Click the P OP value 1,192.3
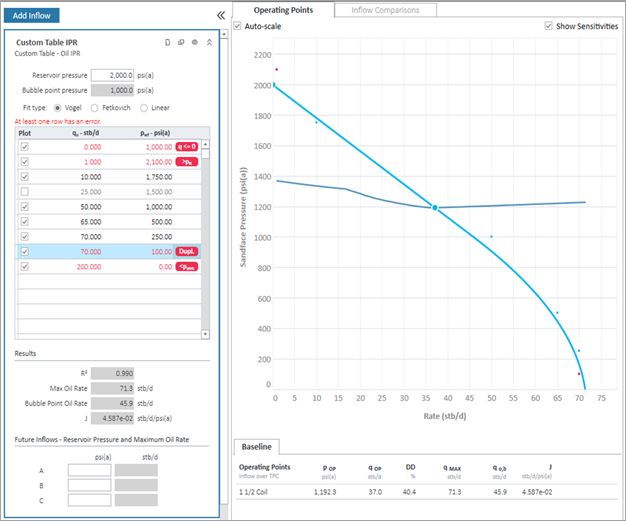Viewport: 626px width, 521px height. [x=325, y=492]
